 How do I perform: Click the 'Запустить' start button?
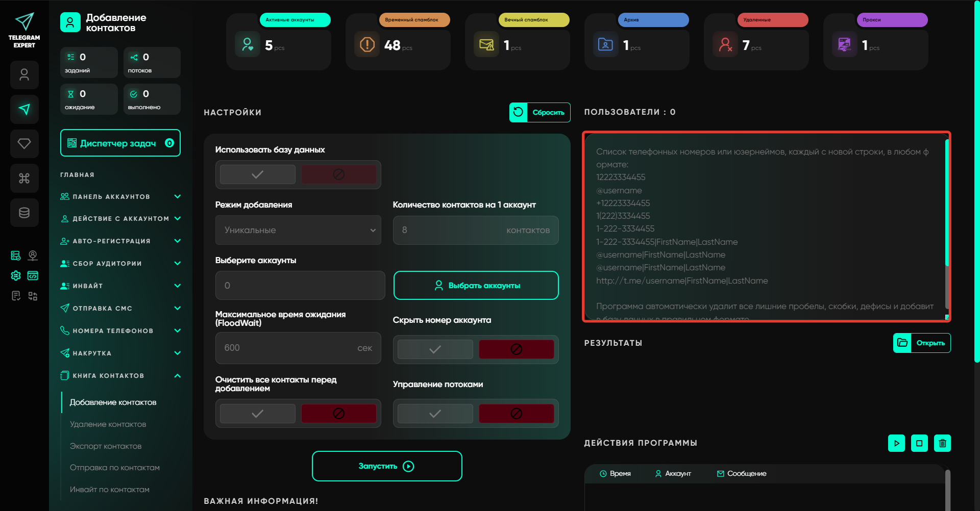pos(386,466)
